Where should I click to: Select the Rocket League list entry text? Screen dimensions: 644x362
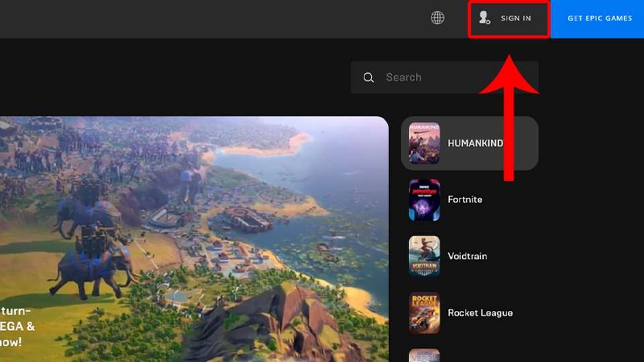coord(480,313)
